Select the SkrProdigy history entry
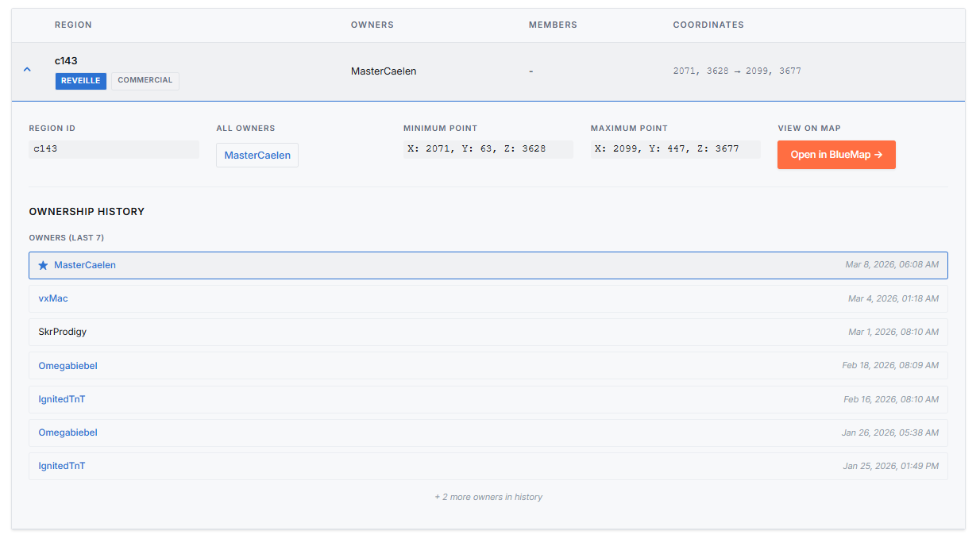 pyautogui.click(x=63, y=332)
